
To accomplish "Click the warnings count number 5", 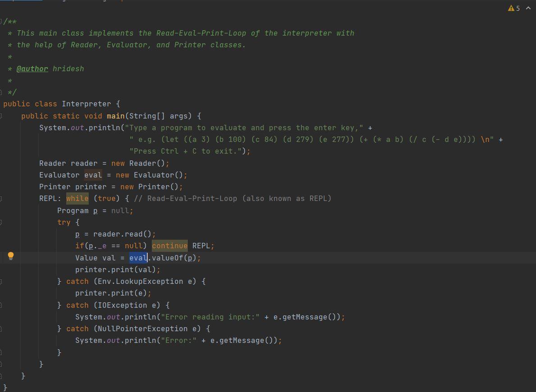I will coord(518,8).
